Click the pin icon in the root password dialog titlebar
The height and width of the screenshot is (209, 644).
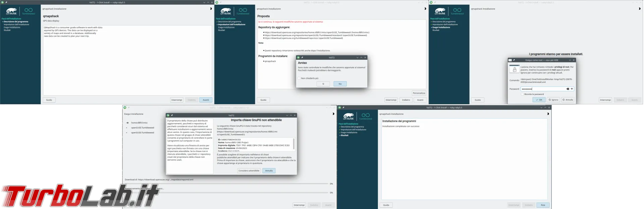pyautogui.click(x=514, y=60)
